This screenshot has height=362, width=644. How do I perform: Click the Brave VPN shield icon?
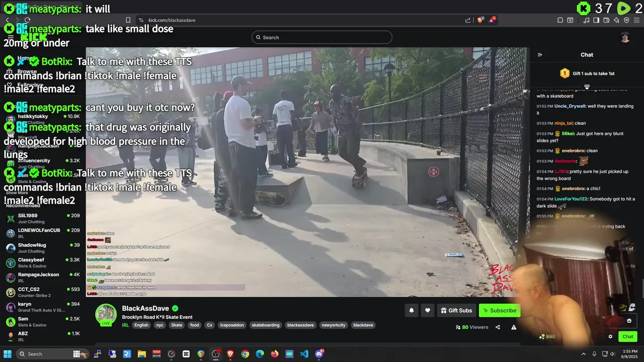click(626, 20)
